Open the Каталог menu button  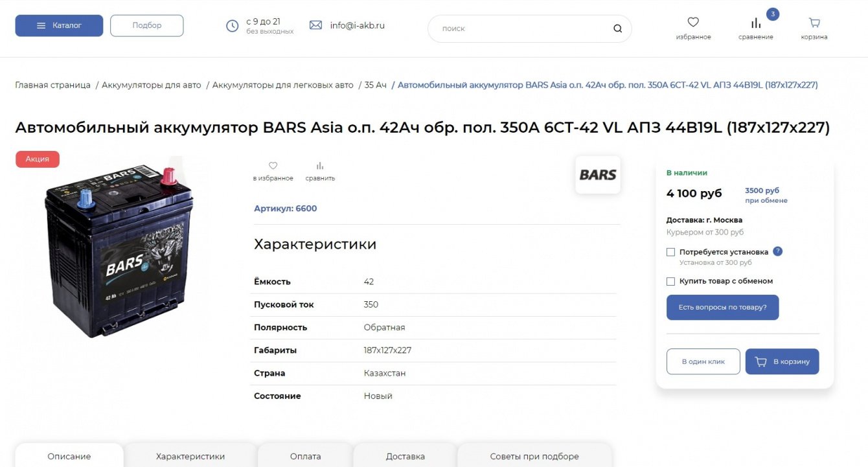[x=59, y=26]
